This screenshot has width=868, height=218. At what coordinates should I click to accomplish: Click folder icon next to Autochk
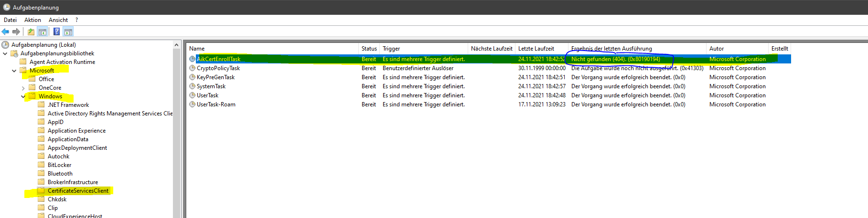pos(41,156)
